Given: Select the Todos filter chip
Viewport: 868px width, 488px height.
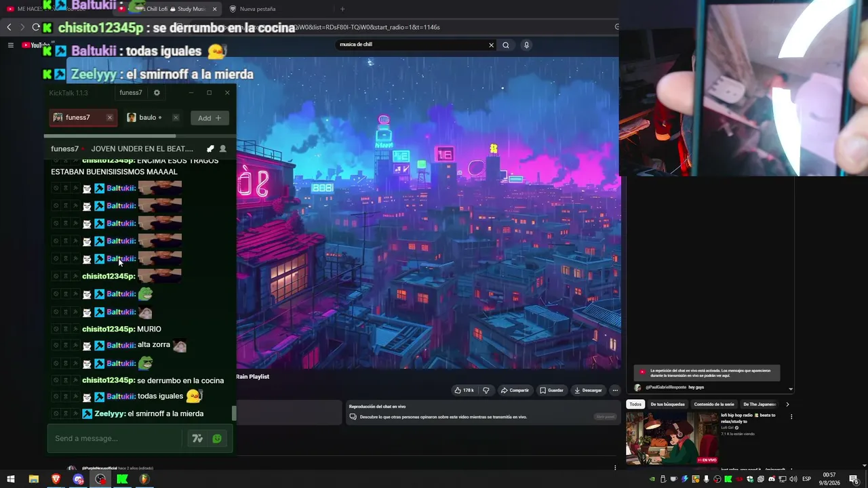Looking at the screenshot, I should pyautogui.click(x=635, y=405).
